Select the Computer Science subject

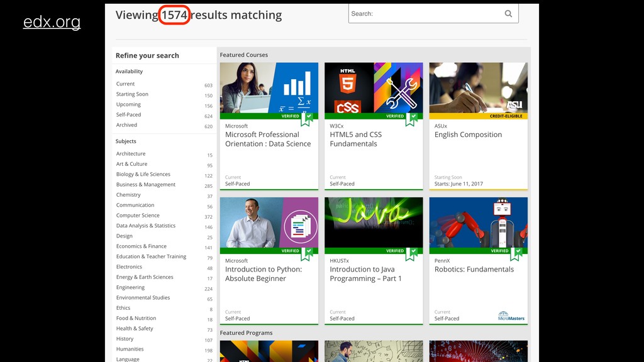click(x=138, y=215)
